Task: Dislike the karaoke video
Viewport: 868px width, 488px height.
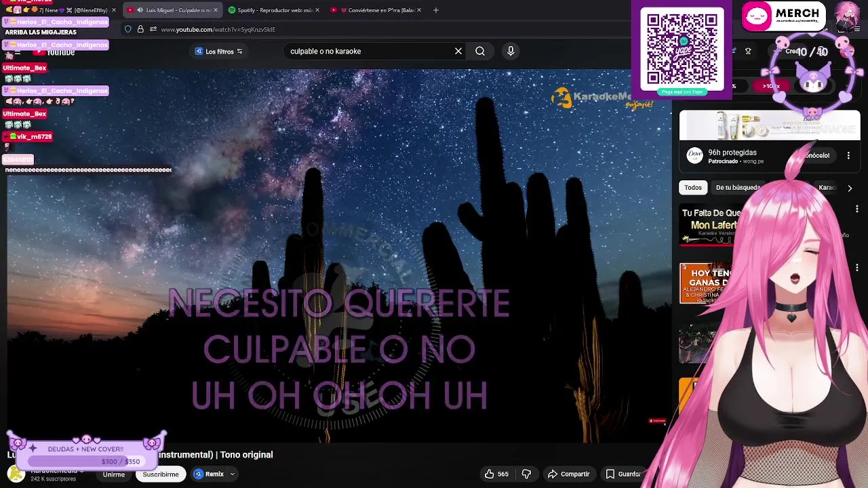Action: 526,474
